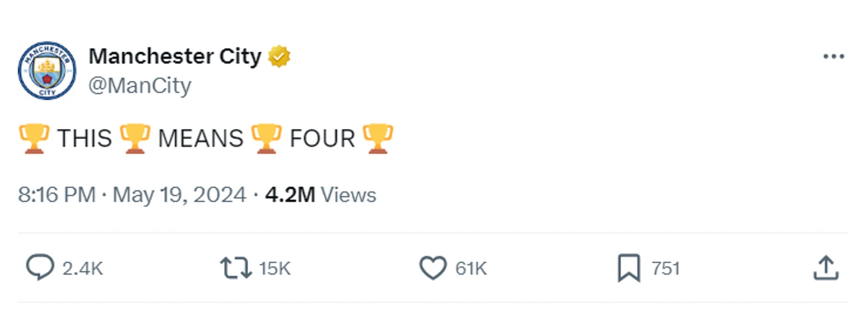Viewport: 868px width, 312px height.
Task: Open the three-dot more options menu
Action: 834,56
